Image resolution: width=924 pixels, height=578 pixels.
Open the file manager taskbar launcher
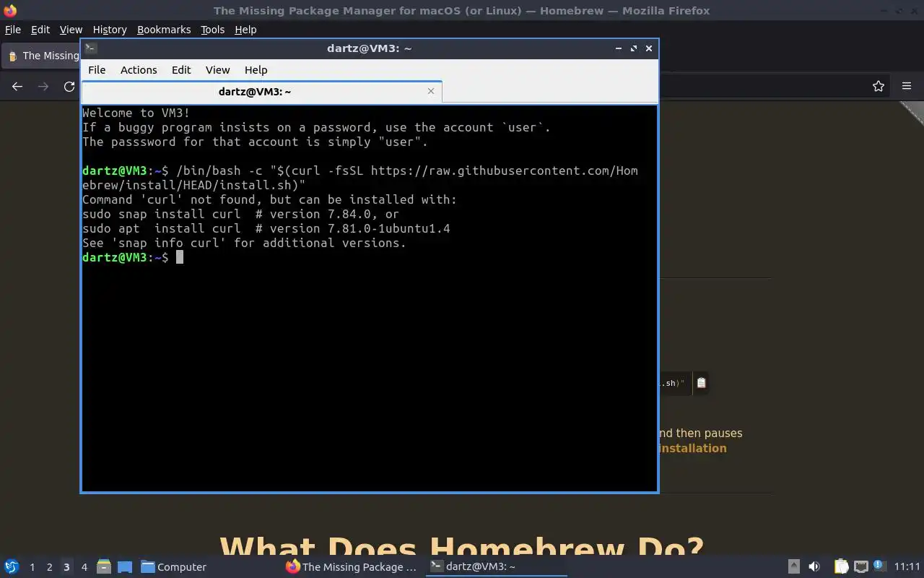pos(104,566)
